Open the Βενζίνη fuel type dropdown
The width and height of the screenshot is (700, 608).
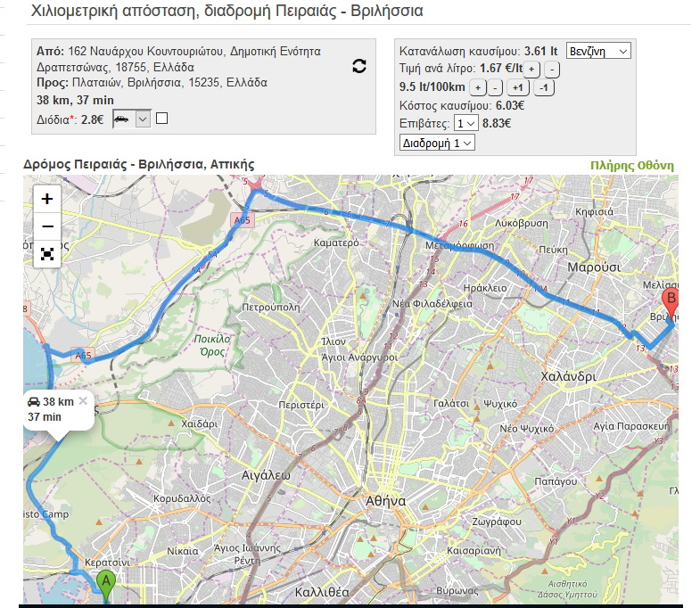pos(597,51)
